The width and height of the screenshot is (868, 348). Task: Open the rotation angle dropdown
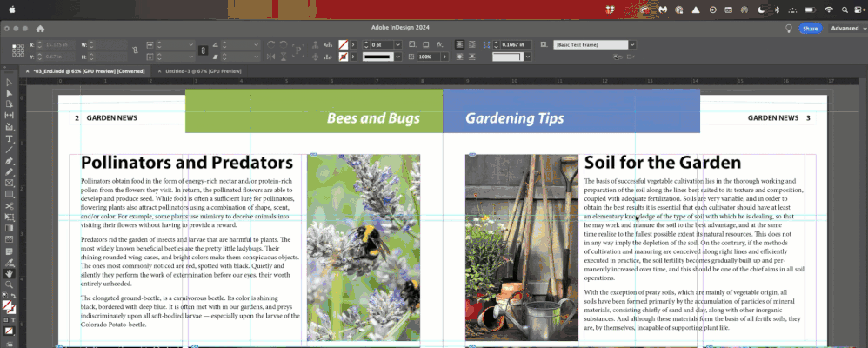257,44
